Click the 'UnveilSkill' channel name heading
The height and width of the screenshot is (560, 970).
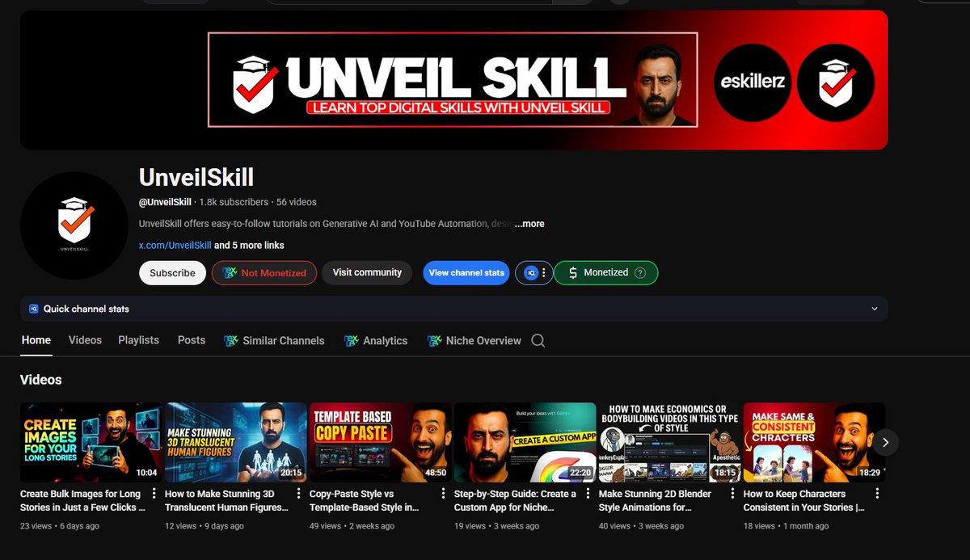(196, 177)
